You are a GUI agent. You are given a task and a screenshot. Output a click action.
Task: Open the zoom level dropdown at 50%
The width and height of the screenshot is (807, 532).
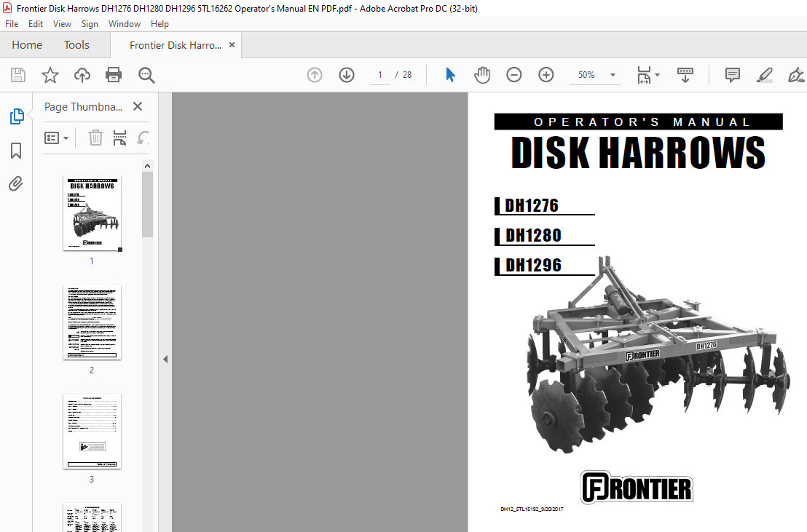(x=613, y=75)
